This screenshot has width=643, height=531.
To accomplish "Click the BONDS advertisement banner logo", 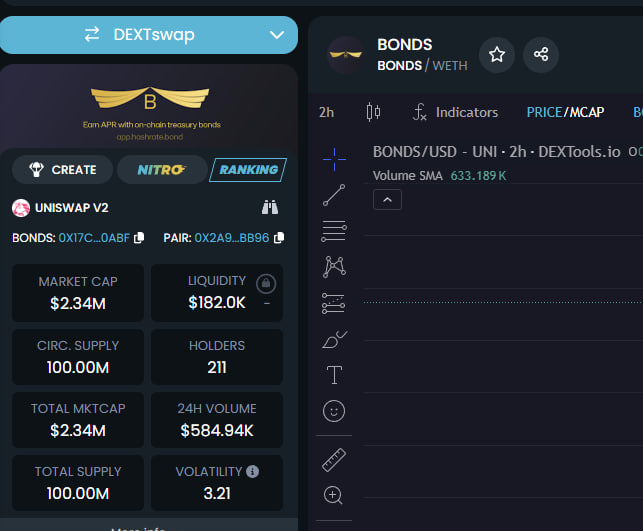I will [x=150, y=98].
